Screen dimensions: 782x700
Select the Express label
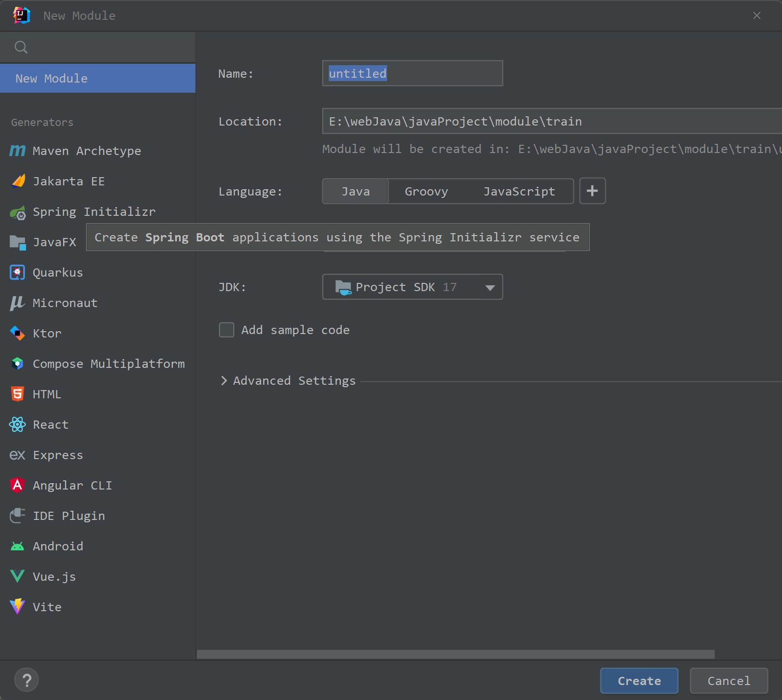tap(58, 455)
